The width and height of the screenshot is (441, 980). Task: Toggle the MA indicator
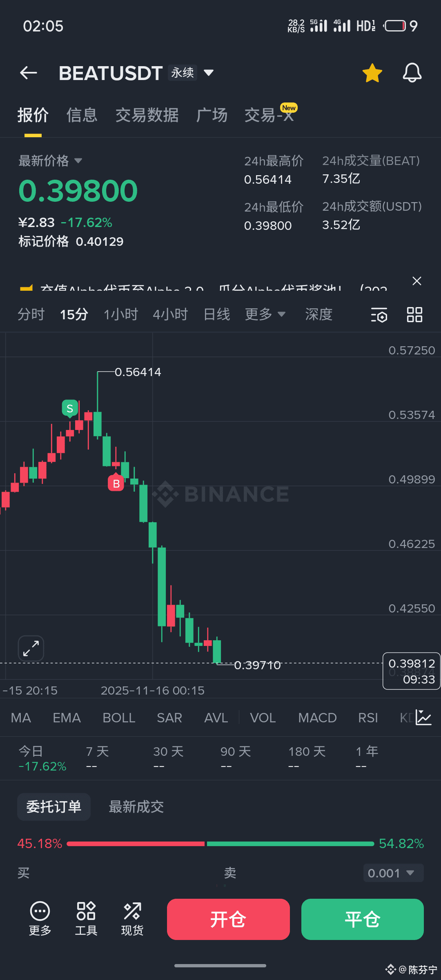[x=21, y=718]
